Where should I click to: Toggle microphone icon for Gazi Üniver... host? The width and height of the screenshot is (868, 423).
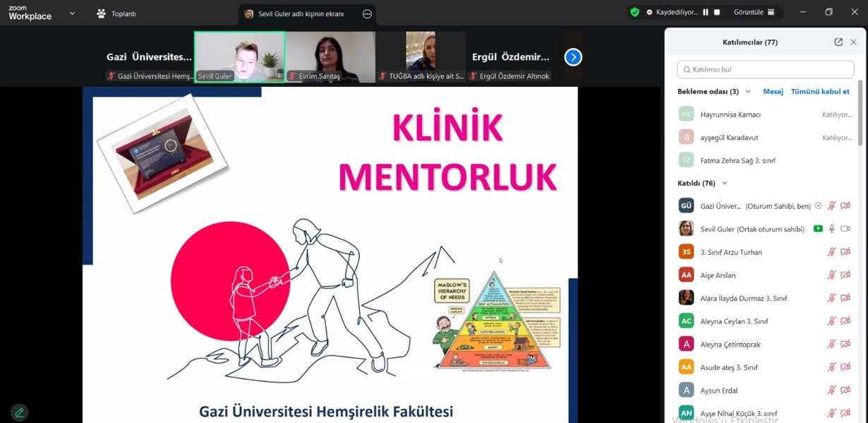tap(831, 206)
